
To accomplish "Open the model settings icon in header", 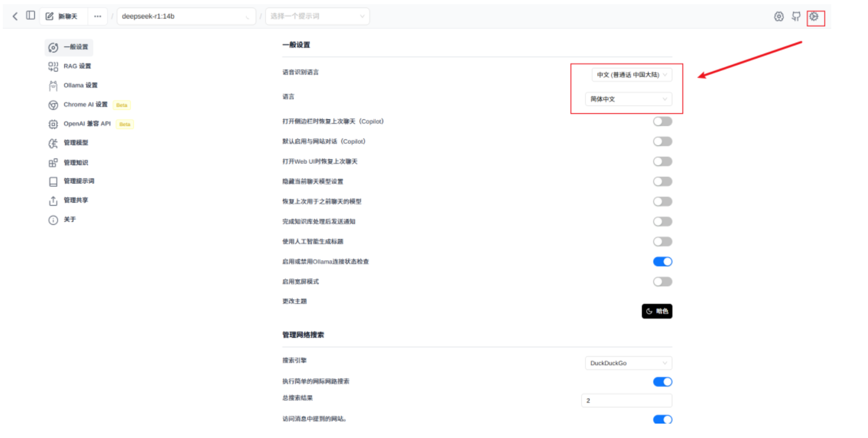I will pyautogui.click(x=779, y=17).
